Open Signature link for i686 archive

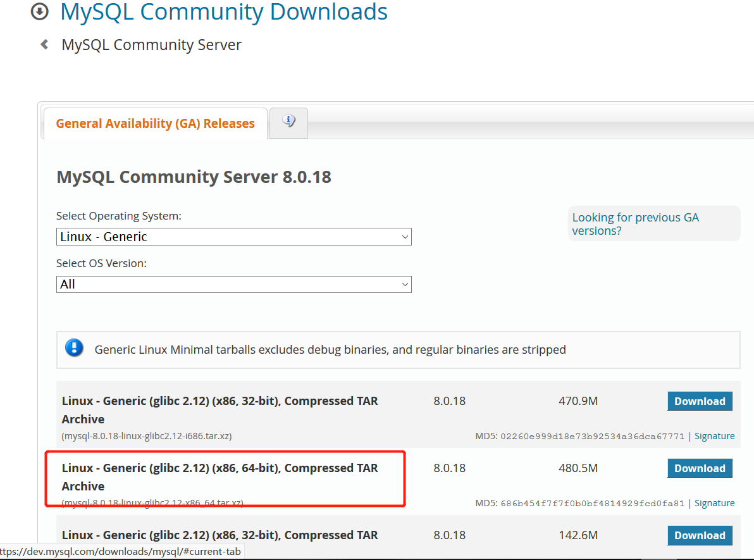coord(714,436)
